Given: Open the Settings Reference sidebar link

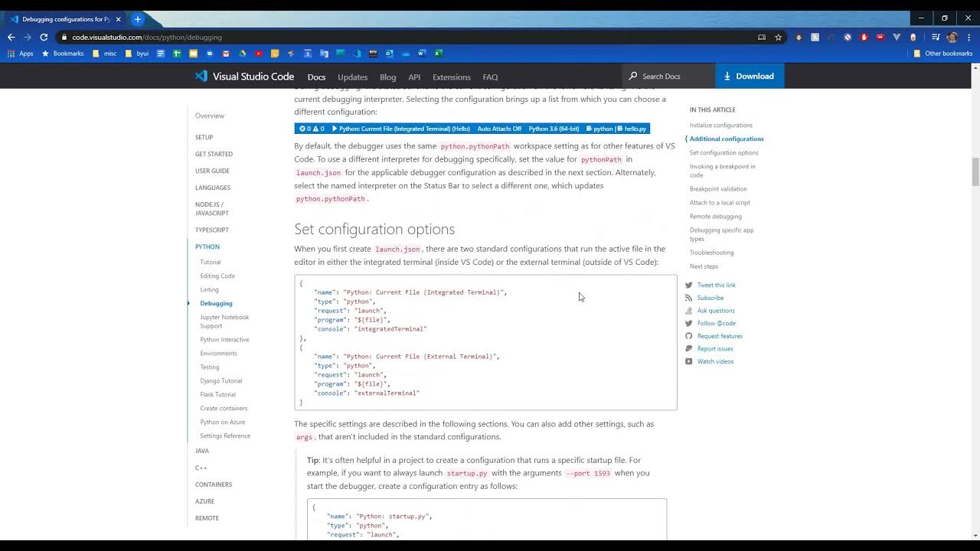Looking at the screenshot, I should pyautogui.click(x=225, y=436).
